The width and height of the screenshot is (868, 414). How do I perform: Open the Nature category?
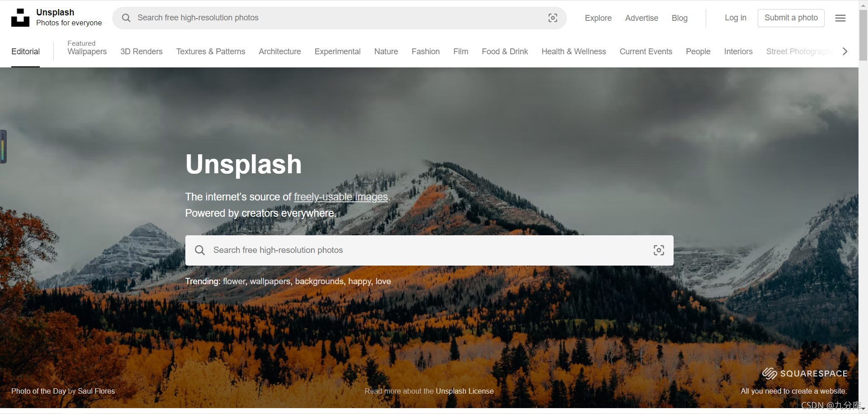[x=386, y=52]
